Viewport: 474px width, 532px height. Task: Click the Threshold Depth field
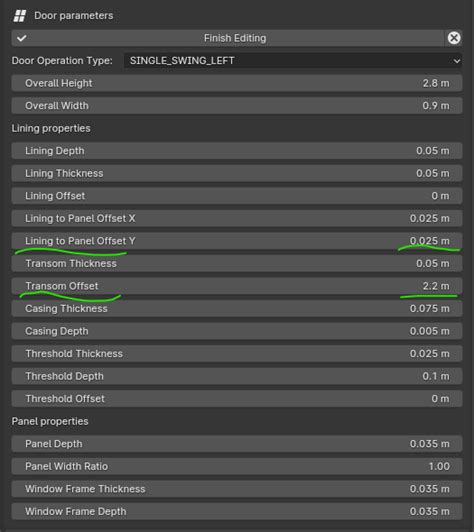coord(237,376)
